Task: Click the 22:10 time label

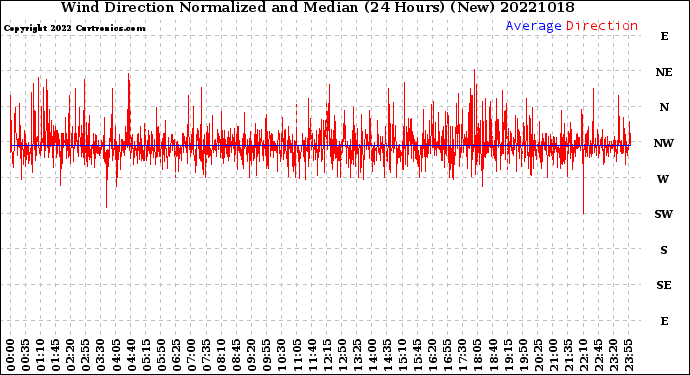Action: [583, 355]
